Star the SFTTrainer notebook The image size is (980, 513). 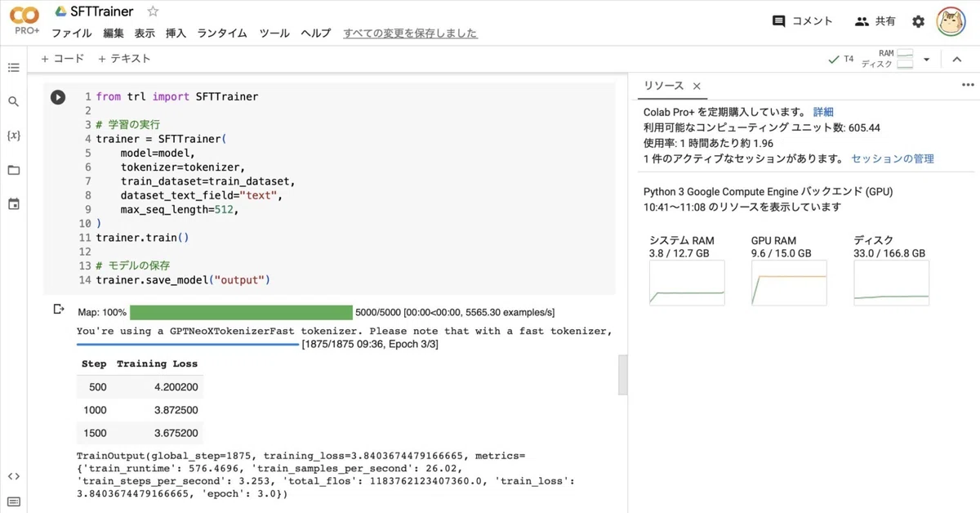[x=152, y=12]
